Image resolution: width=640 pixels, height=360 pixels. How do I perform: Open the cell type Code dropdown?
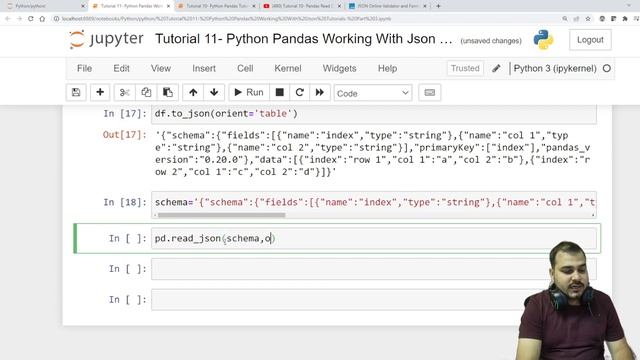tap(373, 93)
